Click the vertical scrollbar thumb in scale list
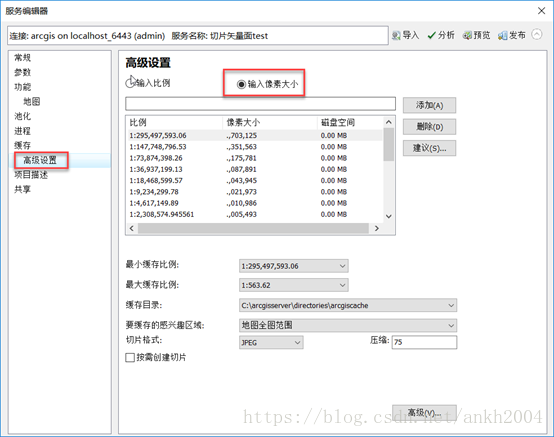This screenshot has height=437, width=554. 389,144
